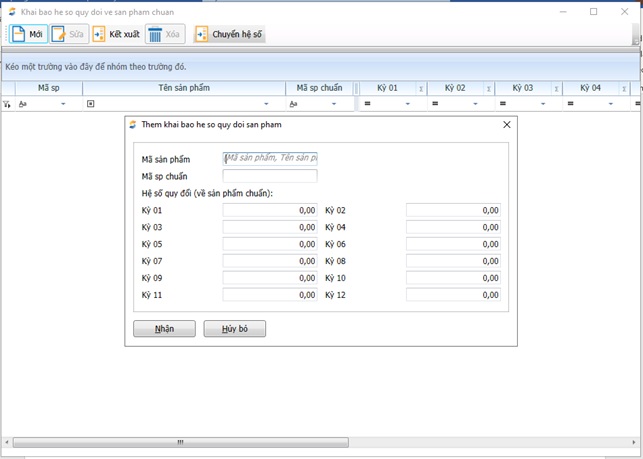Click the Sửa (Edit) toolbar icon

point(60,34)
